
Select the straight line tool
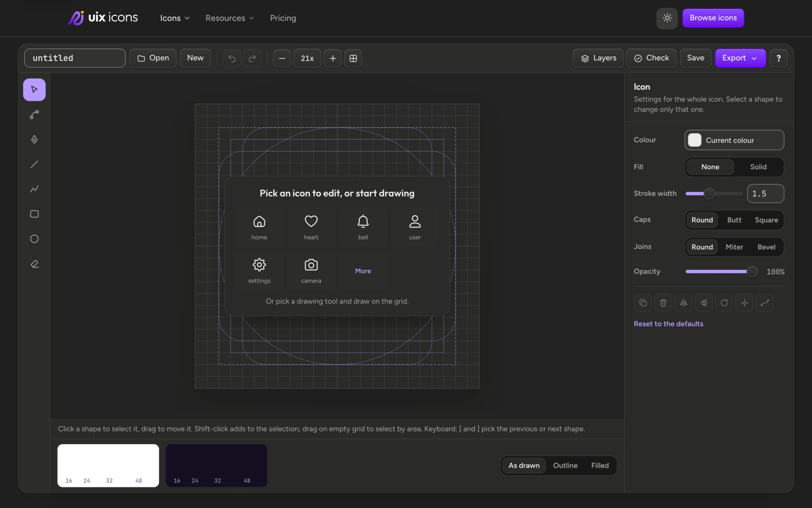click(35, 164)
